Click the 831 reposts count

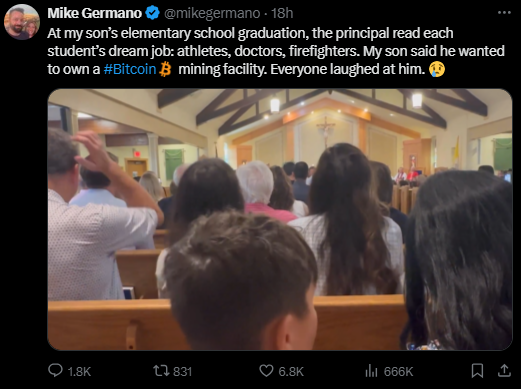(x=183, y=371)
